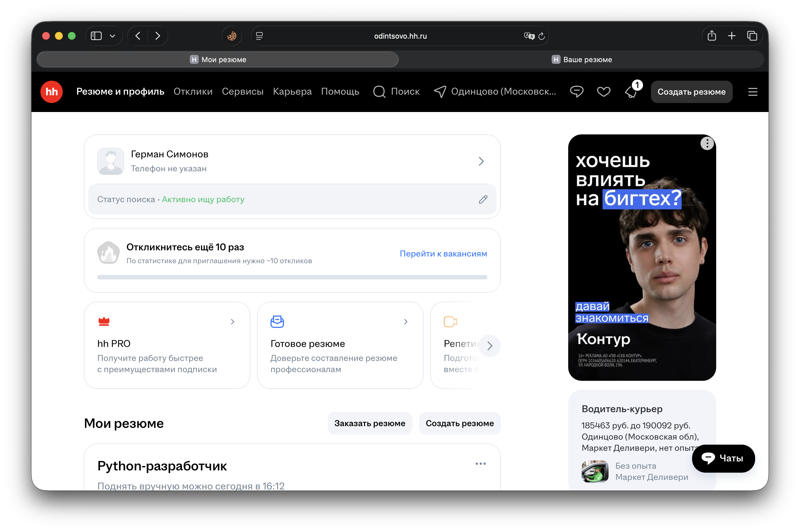Expand Герман Симонов profile chevron
Viewport: 800px width, 532px height.
click(x=481, y=162)
